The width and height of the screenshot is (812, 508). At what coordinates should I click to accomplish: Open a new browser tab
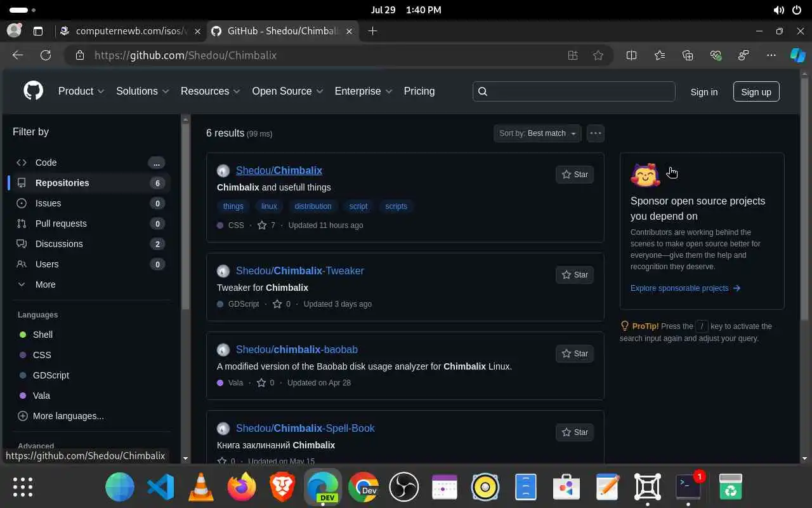372,30
